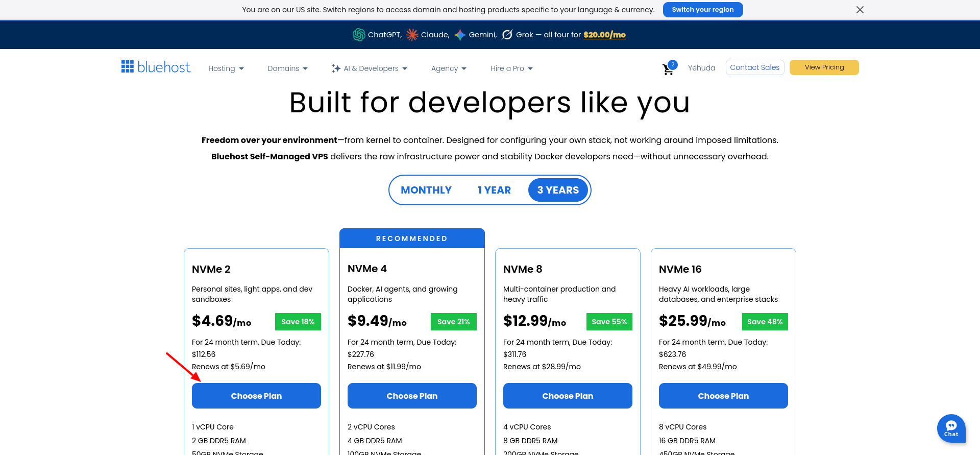This screenshot has width=980, height=455.
Task: Dismiss the region banner with the X
Action: point(860,10)
